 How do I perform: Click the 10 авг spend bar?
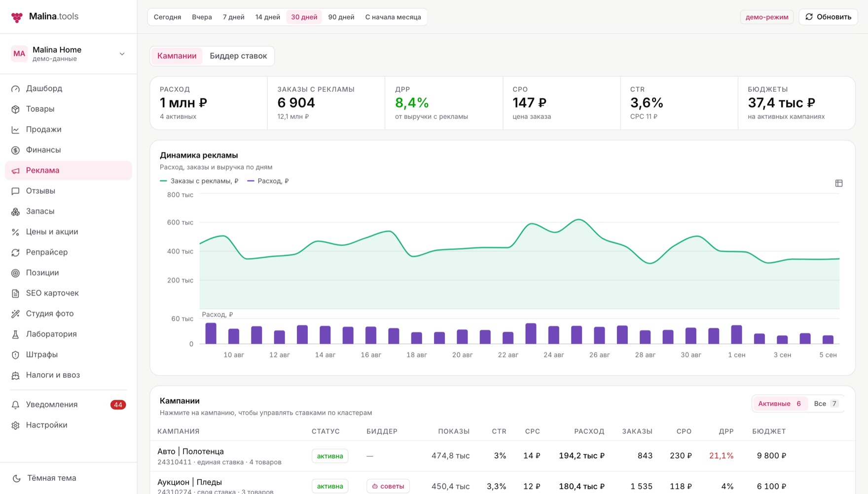(234, 336)
